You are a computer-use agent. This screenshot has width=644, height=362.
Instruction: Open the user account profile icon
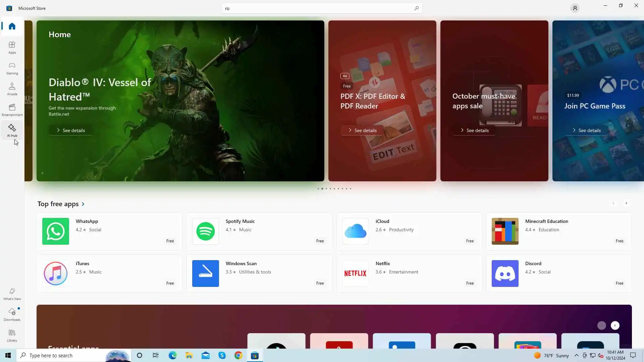575,8
